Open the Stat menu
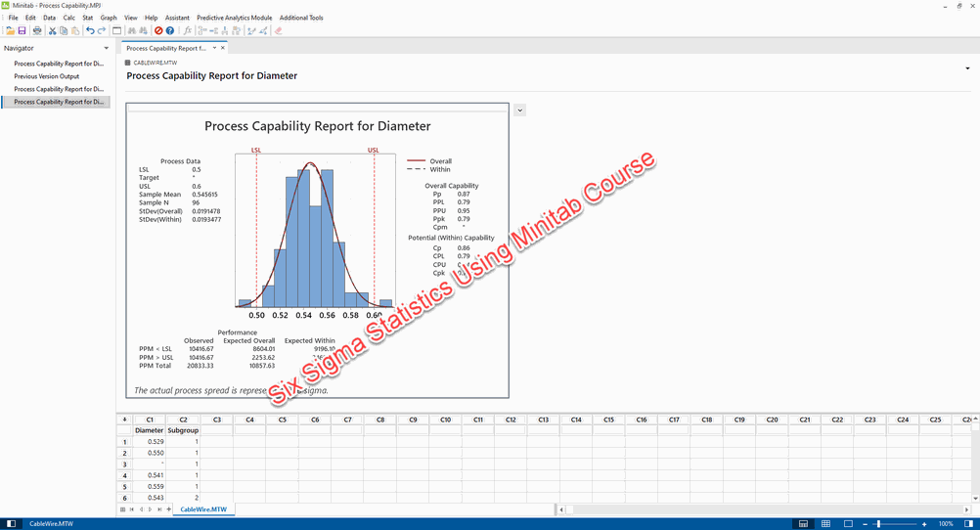 tap(88, 18)
